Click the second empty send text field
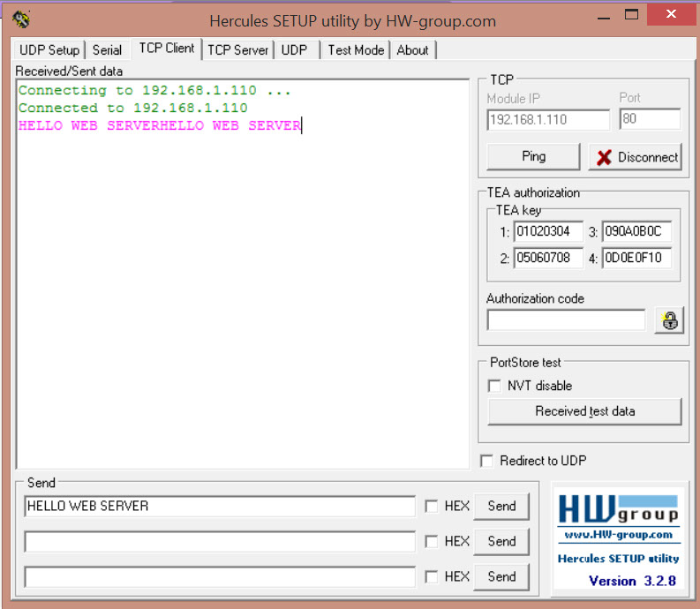 (220, 541)
